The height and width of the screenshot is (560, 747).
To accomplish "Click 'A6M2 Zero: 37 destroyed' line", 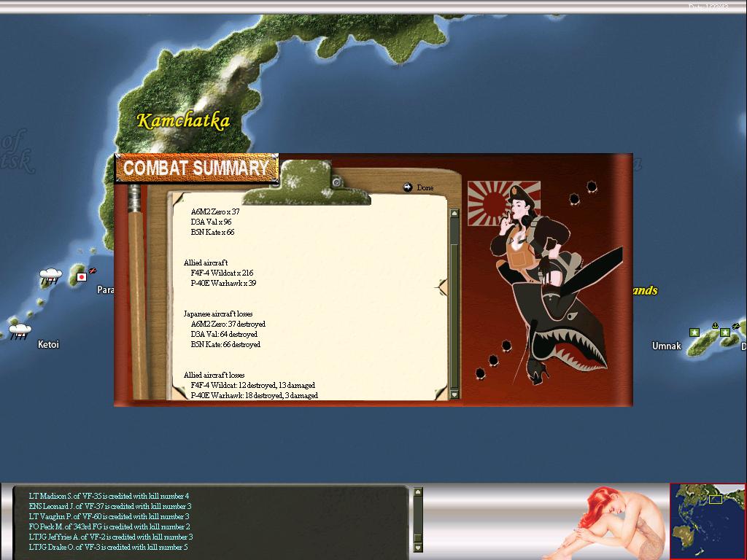I will click(228, 324).
